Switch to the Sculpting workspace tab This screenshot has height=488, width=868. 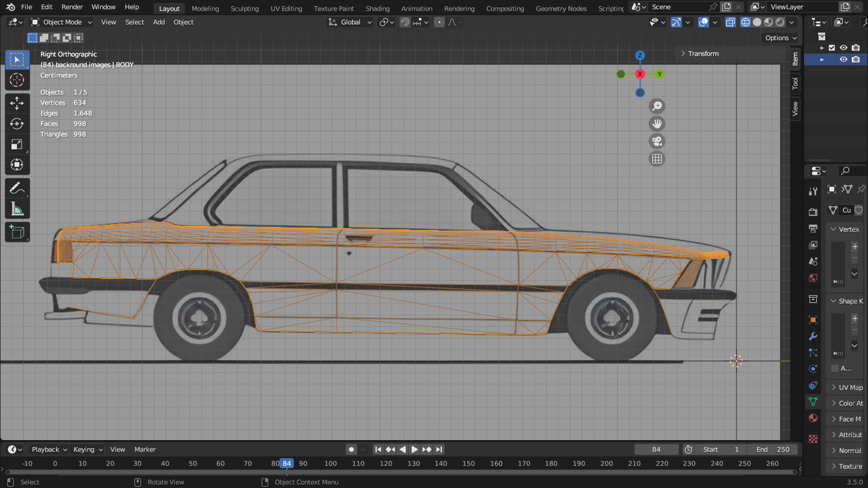[245, 8]
